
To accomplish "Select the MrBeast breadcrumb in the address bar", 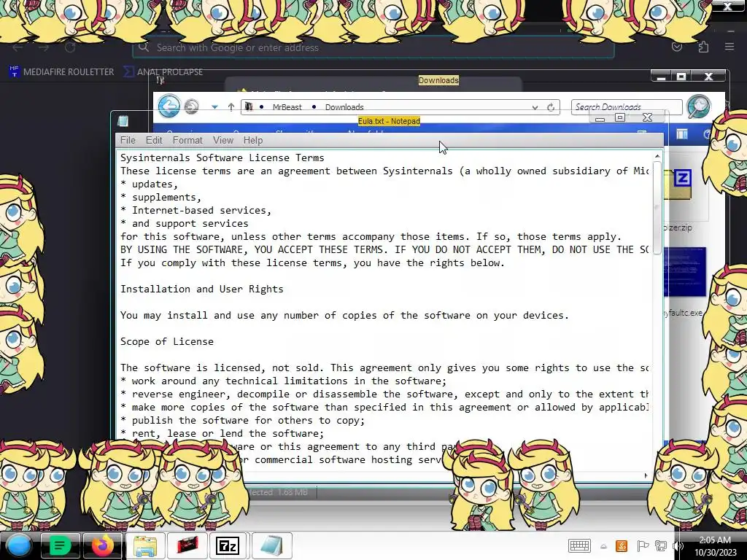I will pos(287,107).
